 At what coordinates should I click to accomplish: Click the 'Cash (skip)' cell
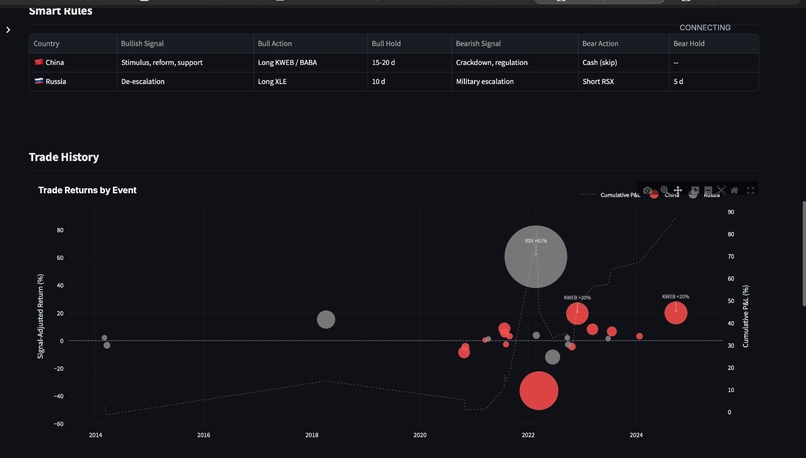[x=624, y=63]
